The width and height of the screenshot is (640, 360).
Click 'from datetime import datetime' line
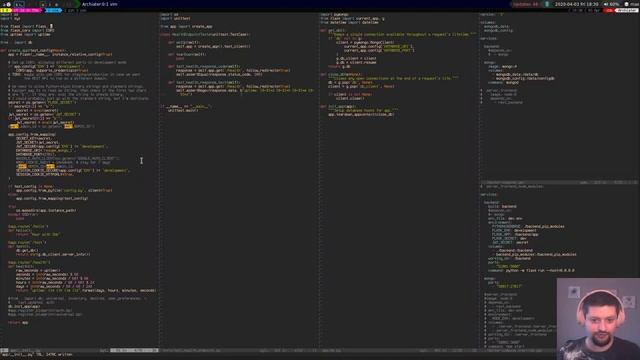point(349,23)
